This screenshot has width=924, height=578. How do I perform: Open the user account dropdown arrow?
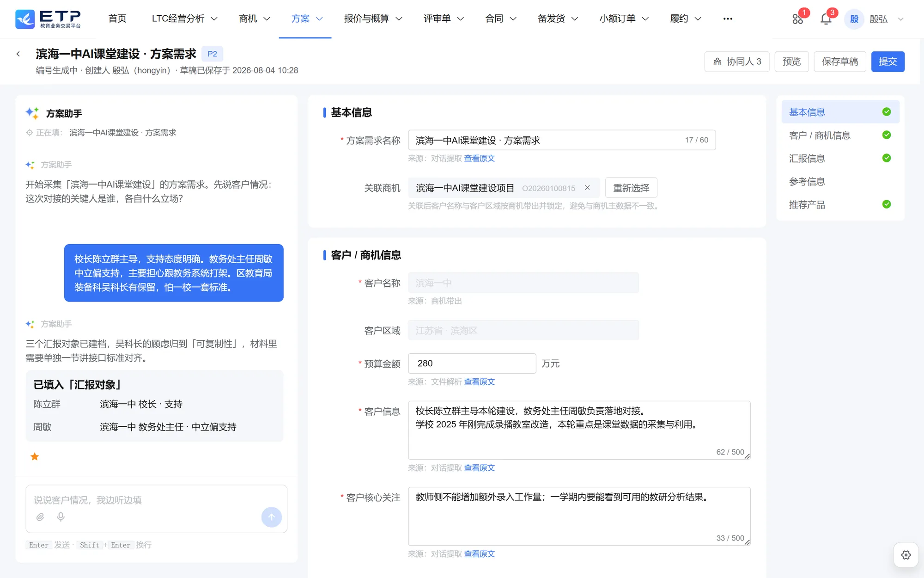click(x=900, y=19)
